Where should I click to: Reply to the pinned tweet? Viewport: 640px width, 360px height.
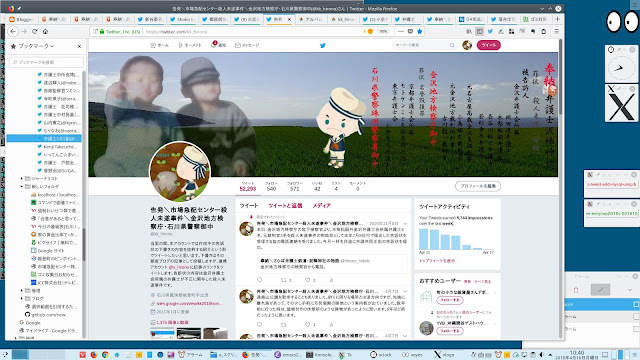pos(260,280)
